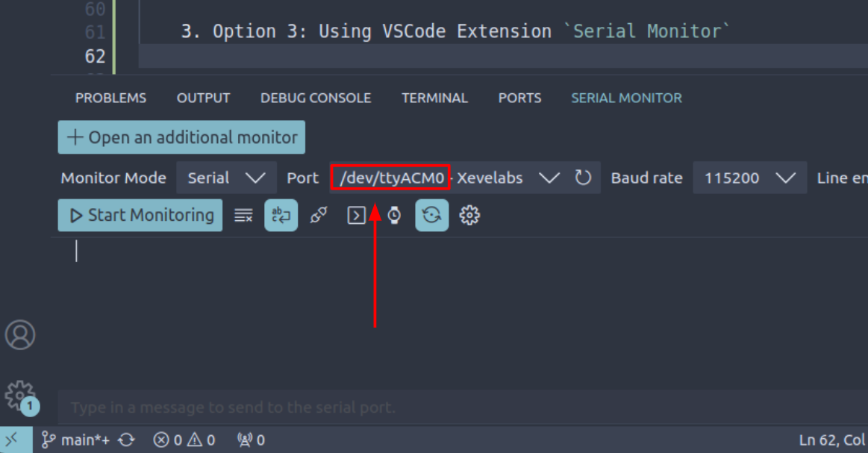This screenshot has width=868, height=453.
Task: Open the Accounts icon in activity bar
Action: 20,335
